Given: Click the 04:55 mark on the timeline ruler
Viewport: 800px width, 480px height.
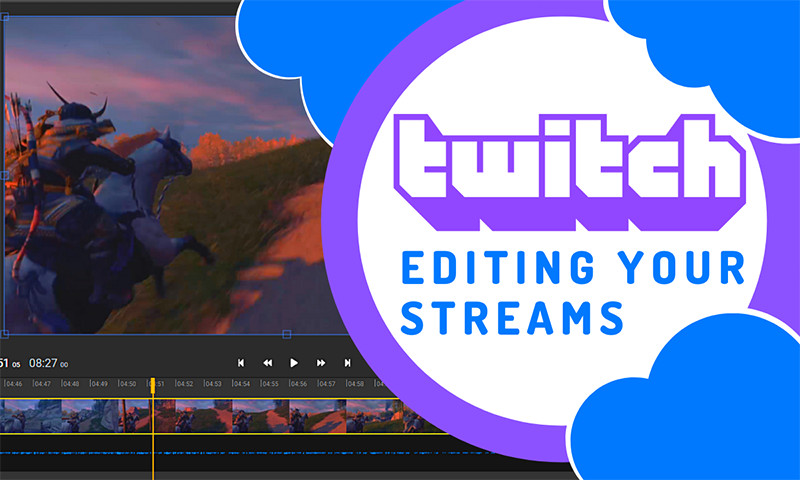Looking at the screenshot, I should (x=270, y=384).
